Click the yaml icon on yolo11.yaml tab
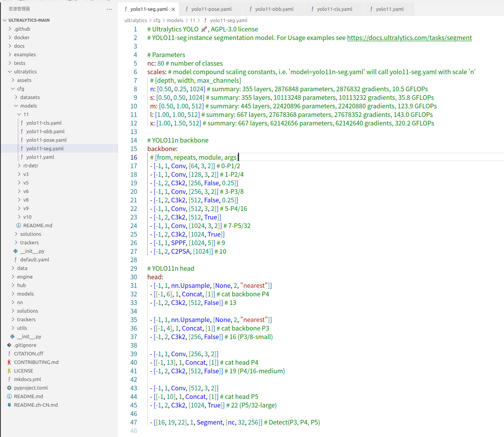The height and width of the screenshot is (437, 504). (371, 9)
